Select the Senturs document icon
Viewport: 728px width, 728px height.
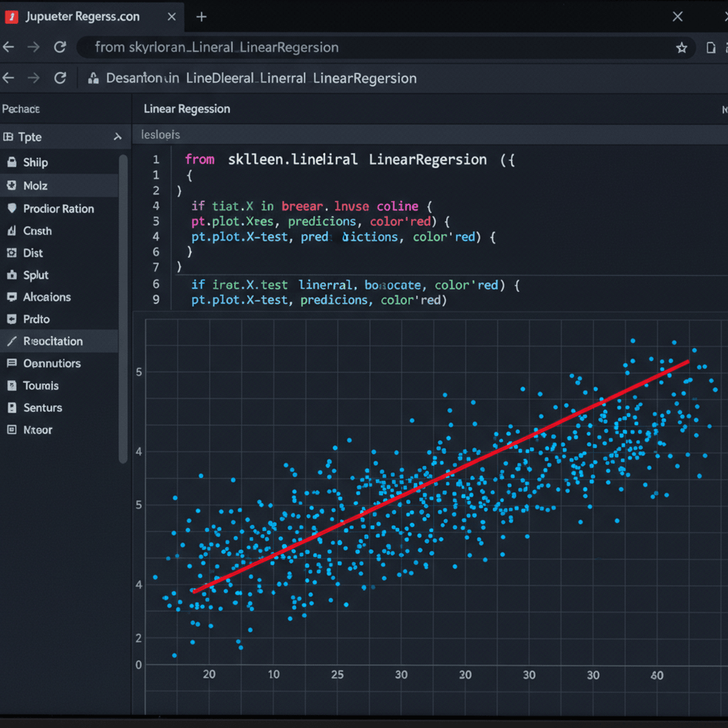pos(12,408)
